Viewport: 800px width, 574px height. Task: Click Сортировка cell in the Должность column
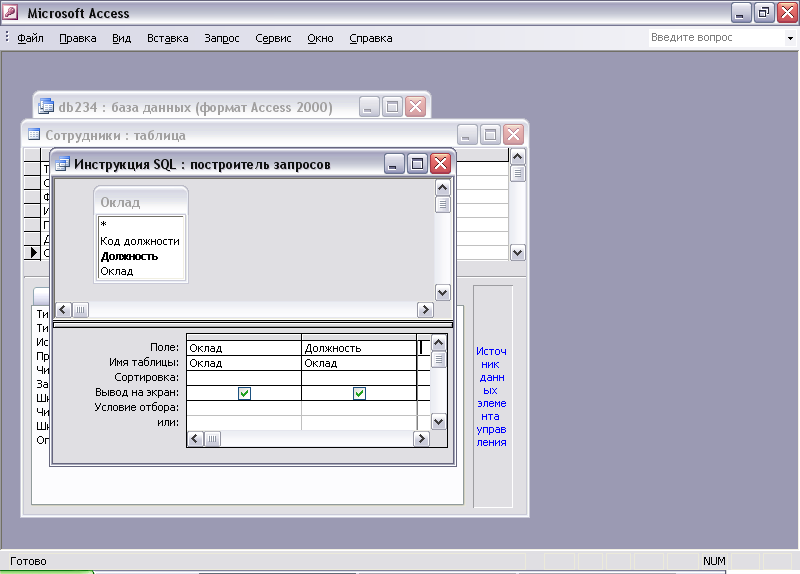coord(359,378)
